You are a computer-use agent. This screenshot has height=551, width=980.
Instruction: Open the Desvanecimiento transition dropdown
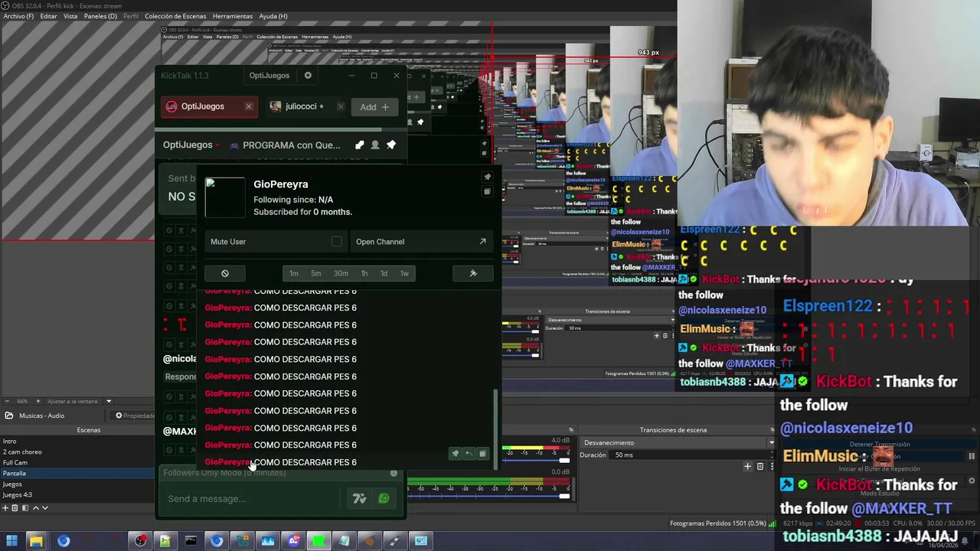click(678, 442)
